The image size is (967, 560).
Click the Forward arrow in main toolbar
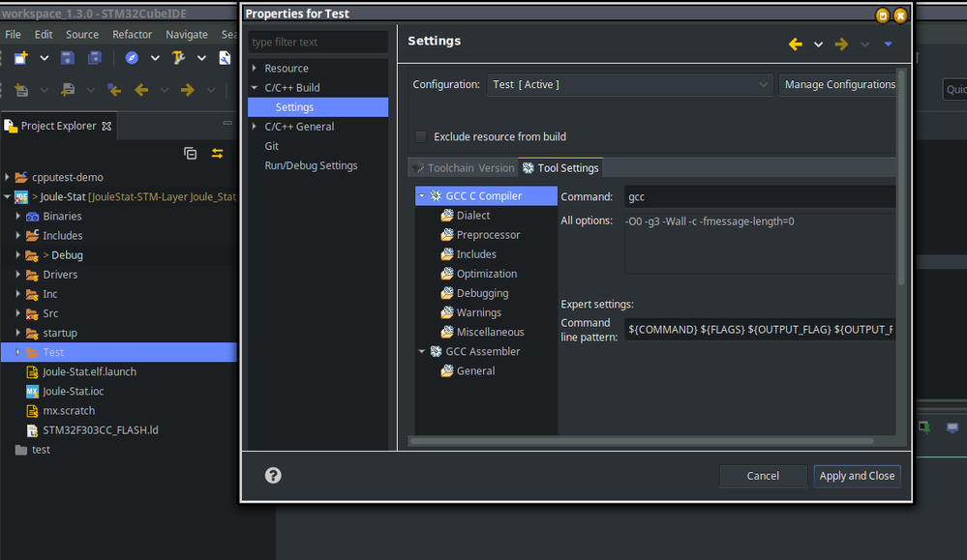[x=188, y=90]
